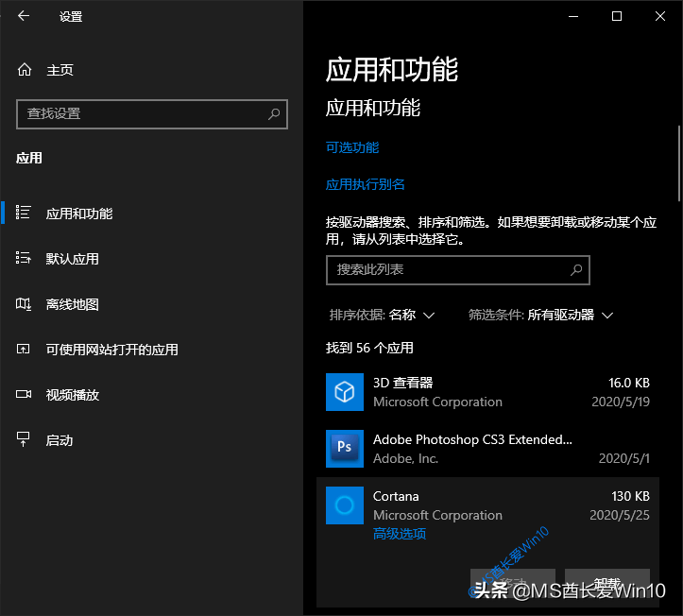Open the 离线地图 sidebar item
Image resolution: width=683 pixels, height=616 pixels.
151,303
